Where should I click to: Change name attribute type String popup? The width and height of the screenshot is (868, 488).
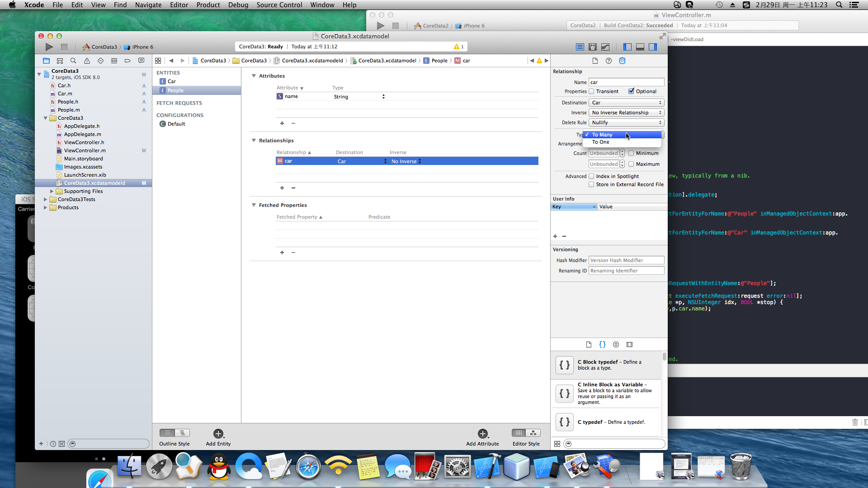(x=359, y=97)
